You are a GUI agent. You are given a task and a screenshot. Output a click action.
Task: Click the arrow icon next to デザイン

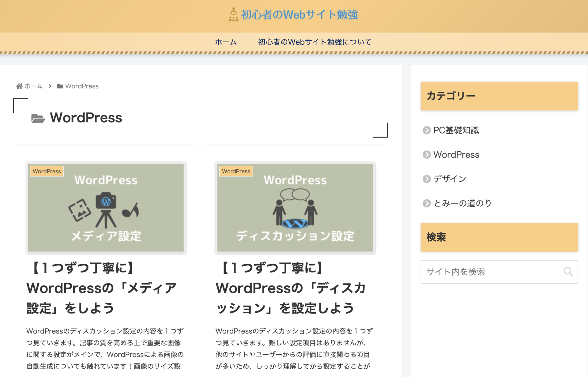click(x=427, y=179)
